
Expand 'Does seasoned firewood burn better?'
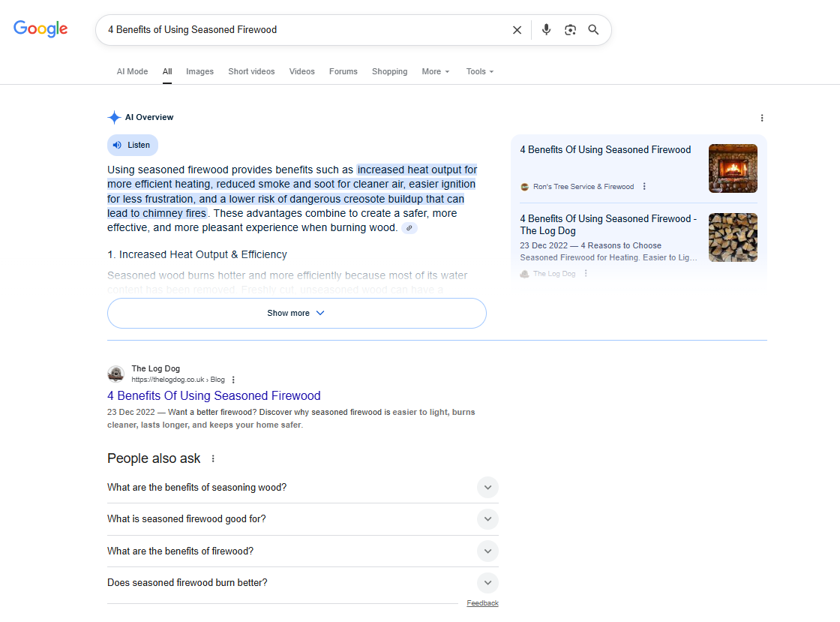(x=487, y=583)
